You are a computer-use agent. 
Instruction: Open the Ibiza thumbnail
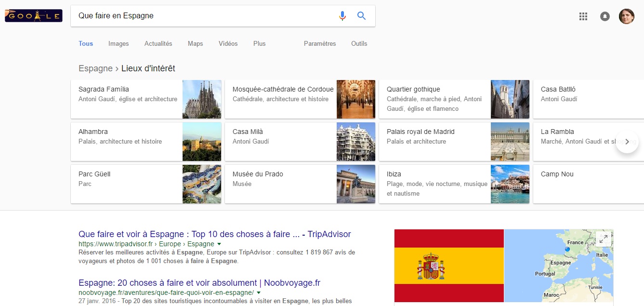510,184
